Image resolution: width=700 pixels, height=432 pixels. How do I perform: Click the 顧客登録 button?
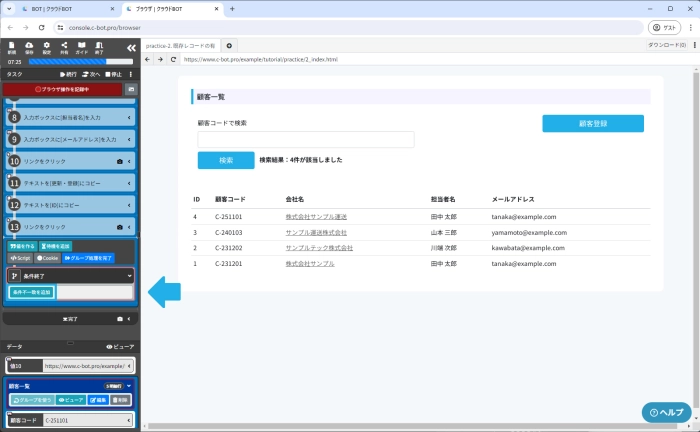593,124
